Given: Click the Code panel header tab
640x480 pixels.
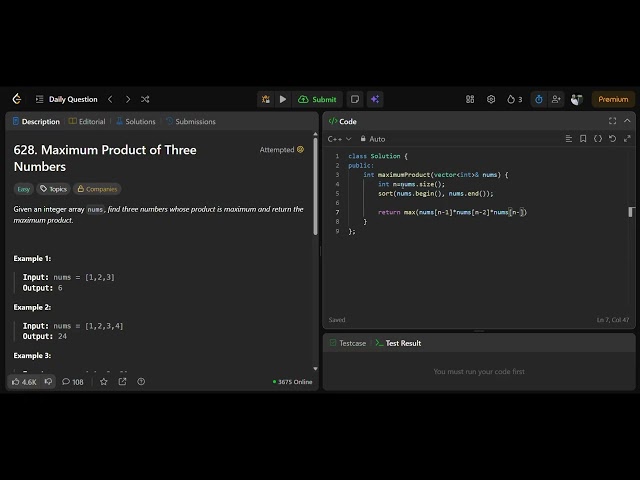Looking at the screenshot, I should pyautogui.click(x=343, y=122).
